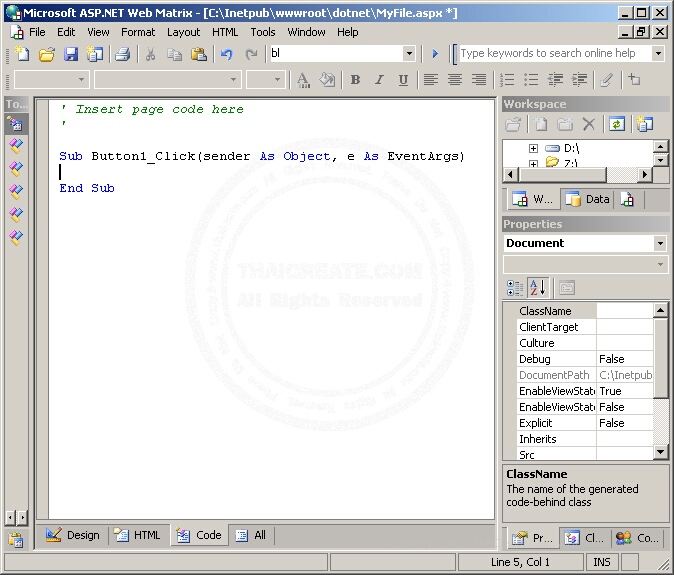674x575 pixels.
Task: Click the pointer tool in toolbox
Action: [x=16, y=125]
